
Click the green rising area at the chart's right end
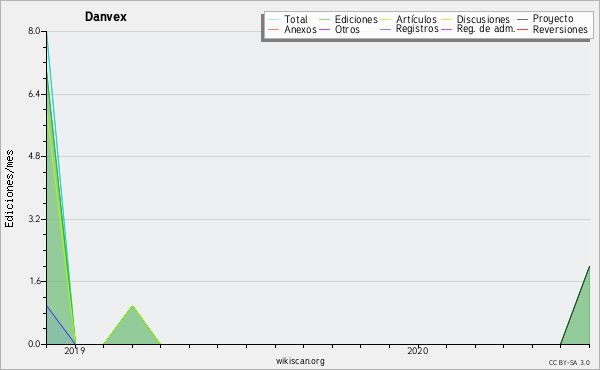pyautogui.click(x=580, y=318)
